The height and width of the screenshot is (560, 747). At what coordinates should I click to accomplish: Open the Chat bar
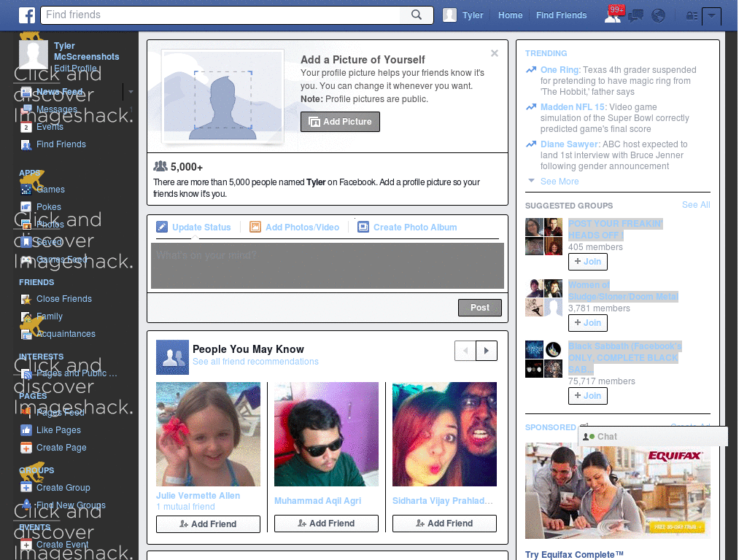(653, 437)
